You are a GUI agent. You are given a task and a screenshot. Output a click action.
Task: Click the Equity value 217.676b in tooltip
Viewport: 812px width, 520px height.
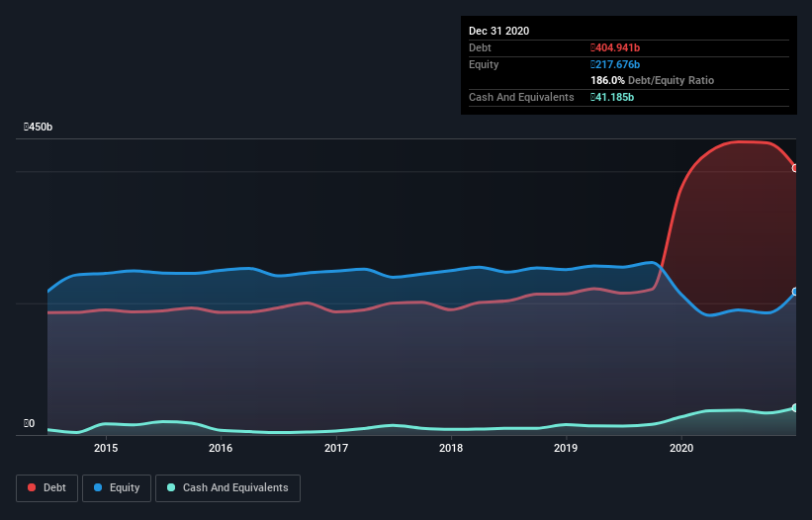coord(615,64)
